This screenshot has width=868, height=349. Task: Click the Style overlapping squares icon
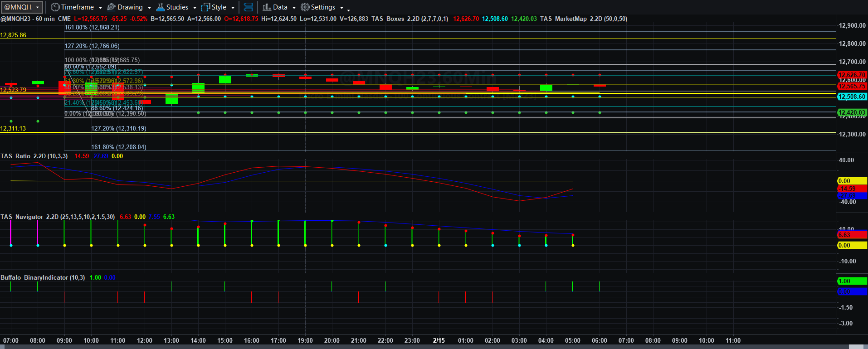205,7
